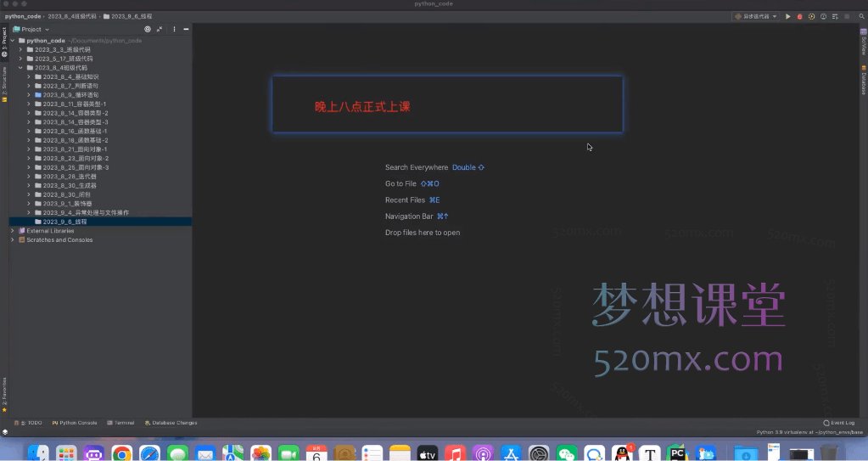Run the current configuration with green play icon
The width and height of the screenshot is (868, 461).
coord(787,17)
